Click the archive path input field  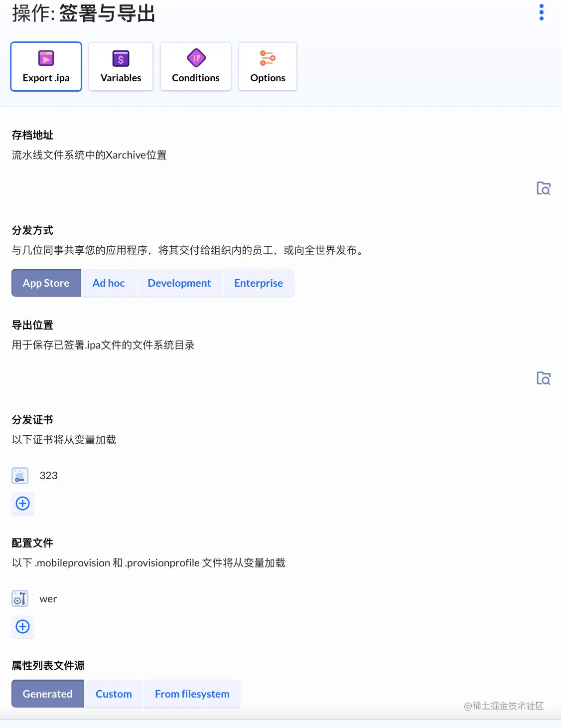coord(269,188)
